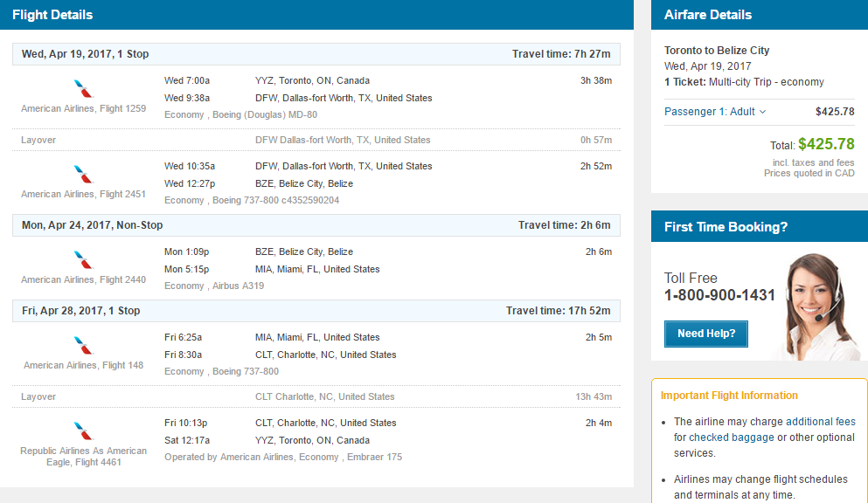Image resolution: width=868 pixels, height=503 pixels.
Task: Open the checked baggage link
Action: (732, 438)
